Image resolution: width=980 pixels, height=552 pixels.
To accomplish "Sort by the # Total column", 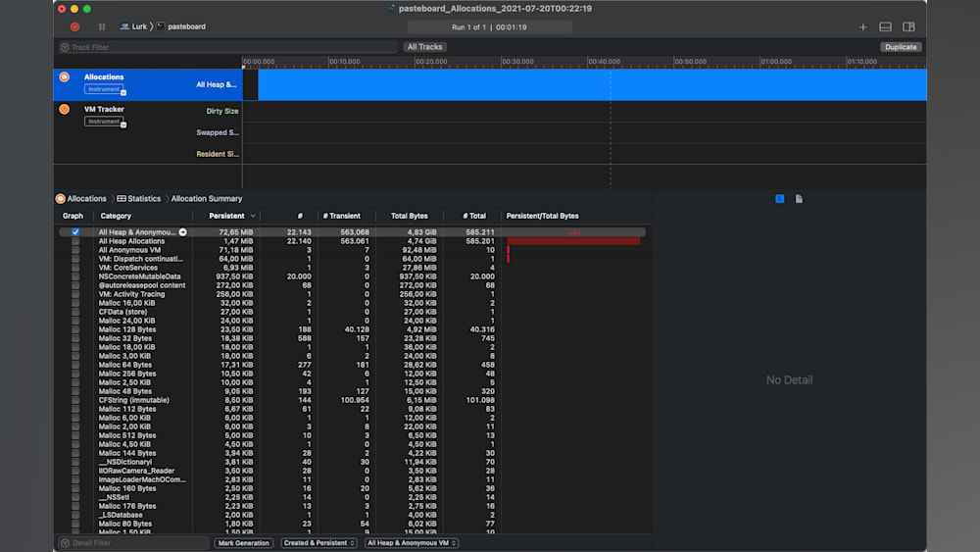I will tap(474, 216).
